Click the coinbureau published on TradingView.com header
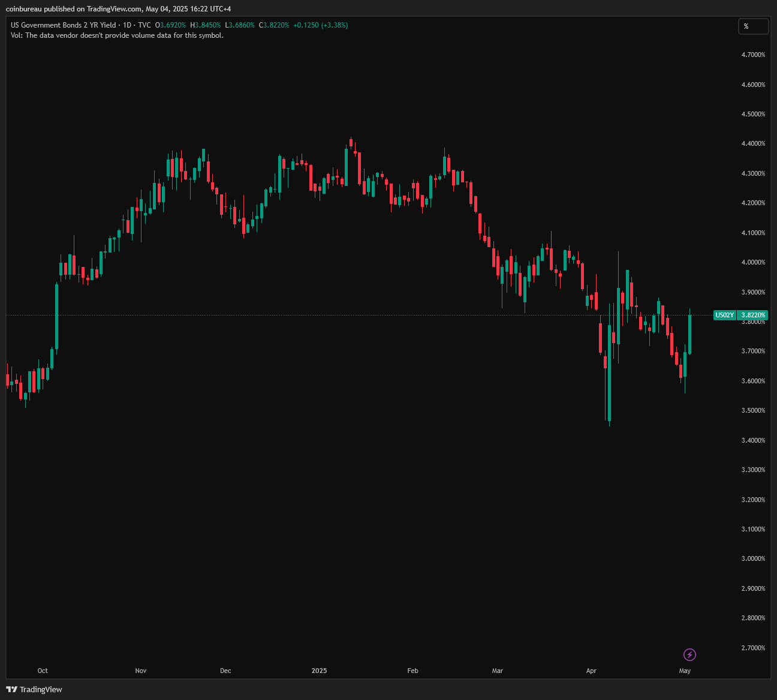 click(x=118, y=8)
